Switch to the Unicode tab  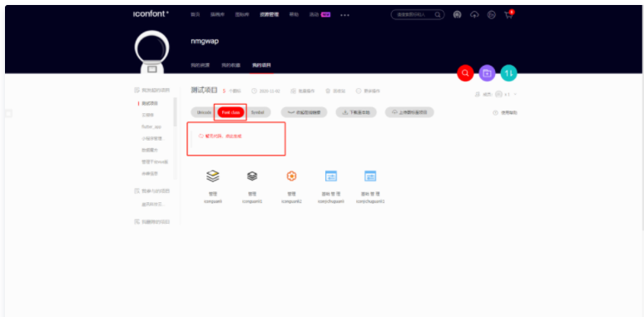(204, 112)
